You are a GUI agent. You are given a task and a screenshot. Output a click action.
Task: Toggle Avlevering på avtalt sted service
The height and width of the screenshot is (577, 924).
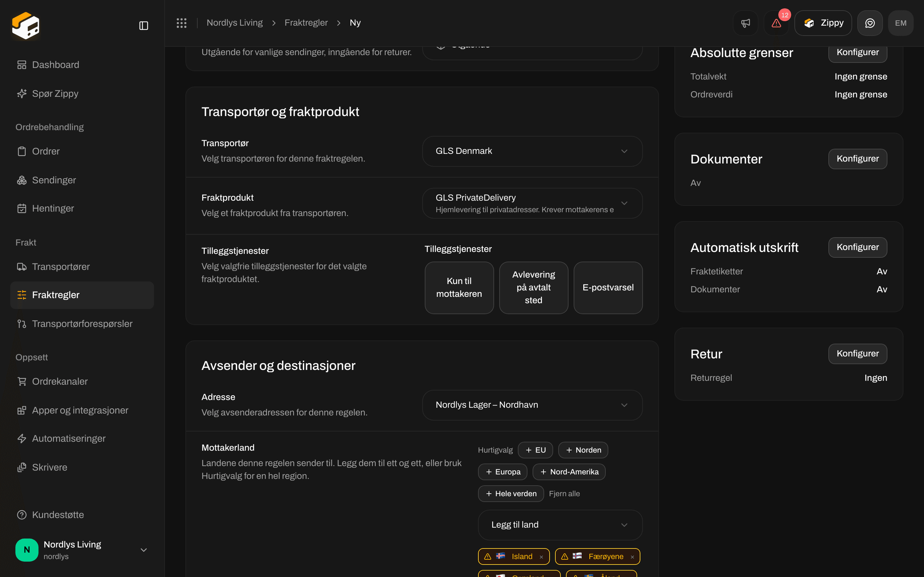[x=534, y=287]
